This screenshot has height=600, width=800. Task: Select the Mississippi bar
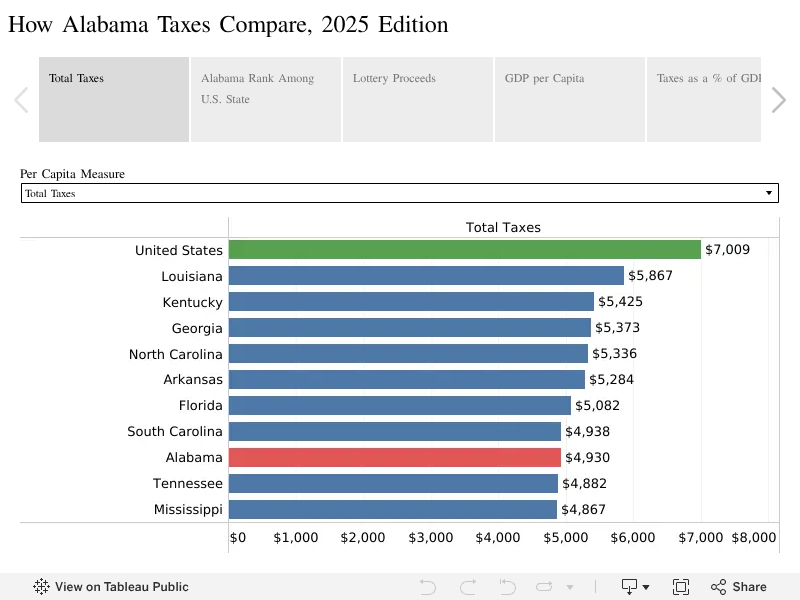point(393,510)
